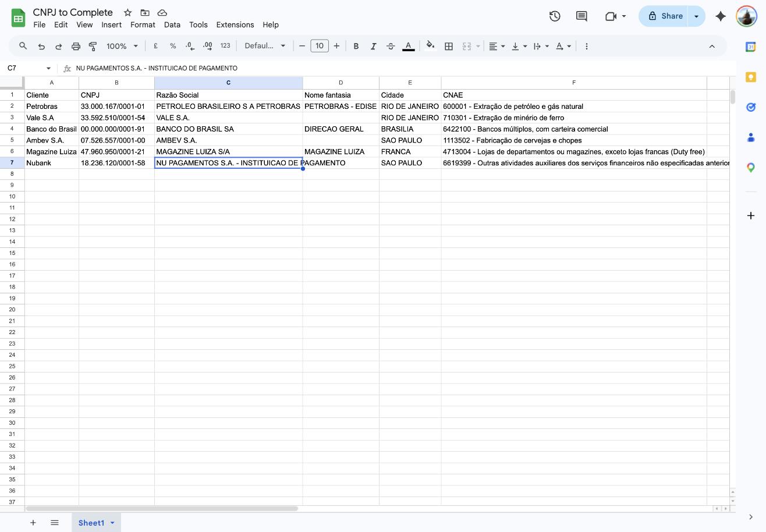Open the File menu
Viewport: 766px width, 532px height.
point(40,25)
